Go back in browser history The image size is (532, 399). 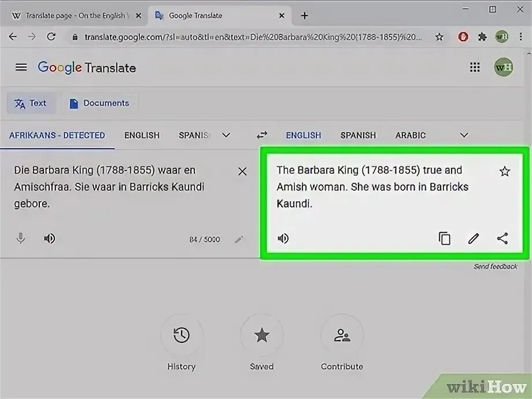click(13, 36)
